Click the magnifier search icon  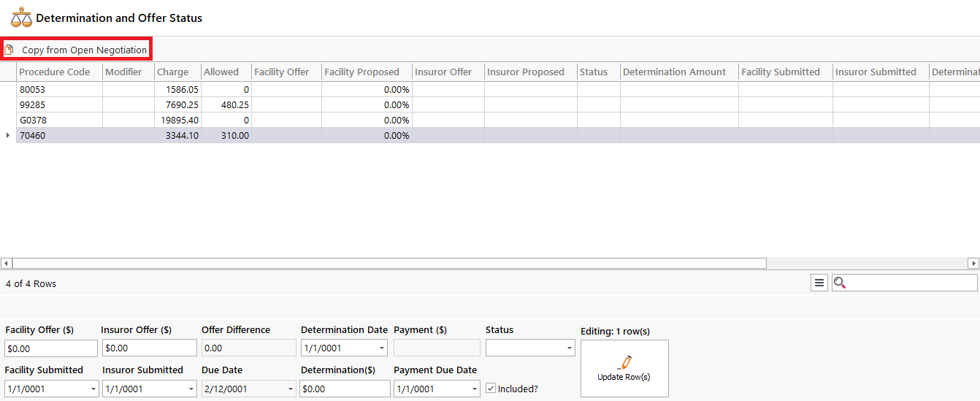(x=840, y=283)
